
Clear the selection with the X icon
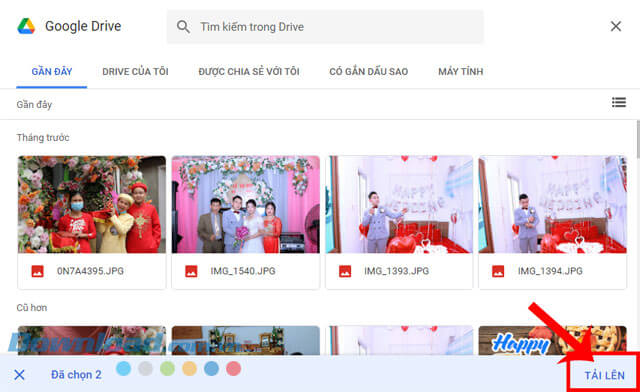coord(19,375)
